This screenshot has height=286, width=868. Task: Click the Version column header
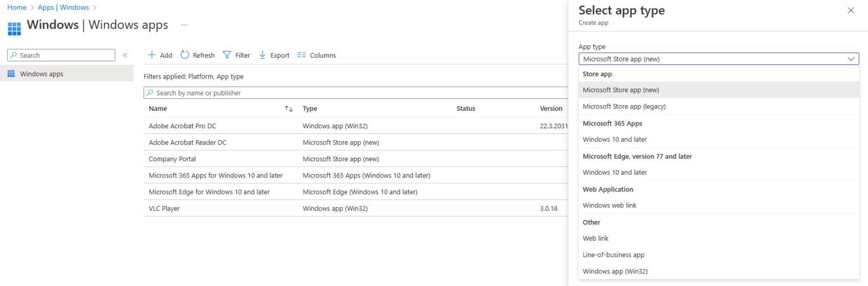point(551,109)
